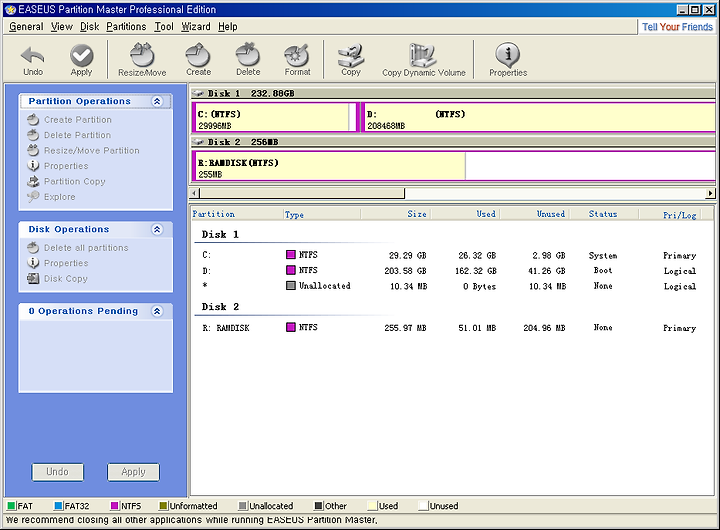Click the 51.01 MB used value
This screenshot has width=720, height=530.
pyautogui.click(x=478, y=328)
